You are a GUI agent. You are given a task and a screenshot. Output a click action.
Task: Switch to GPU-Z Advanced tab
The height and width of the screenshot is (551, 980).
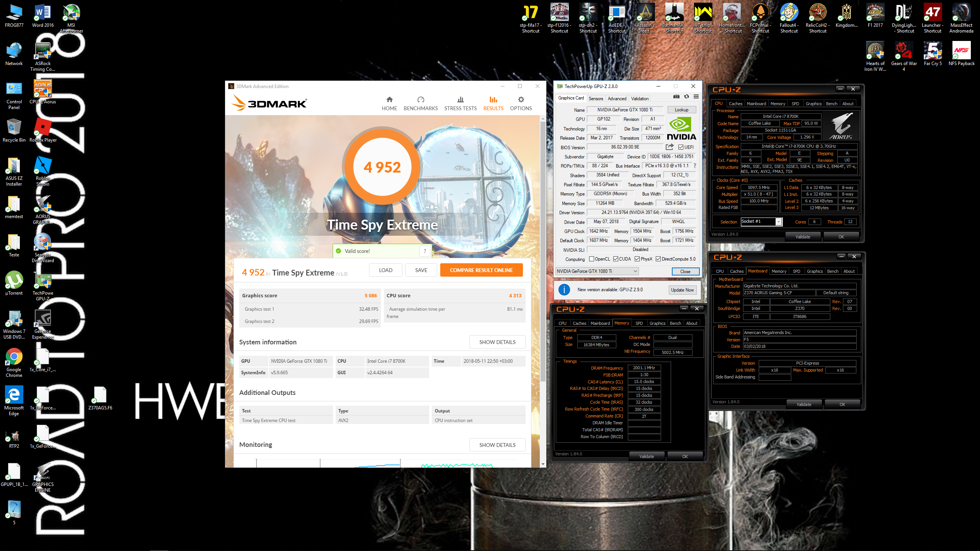coord(617,99)
